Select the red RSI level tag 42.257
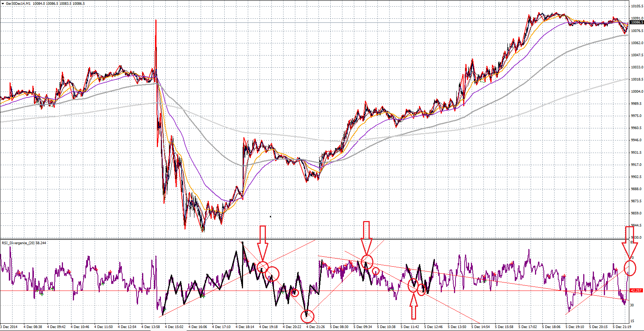Image resolution: width=644 pixels, height=331 pixels. pyautogui.click(x=636, y=291)
